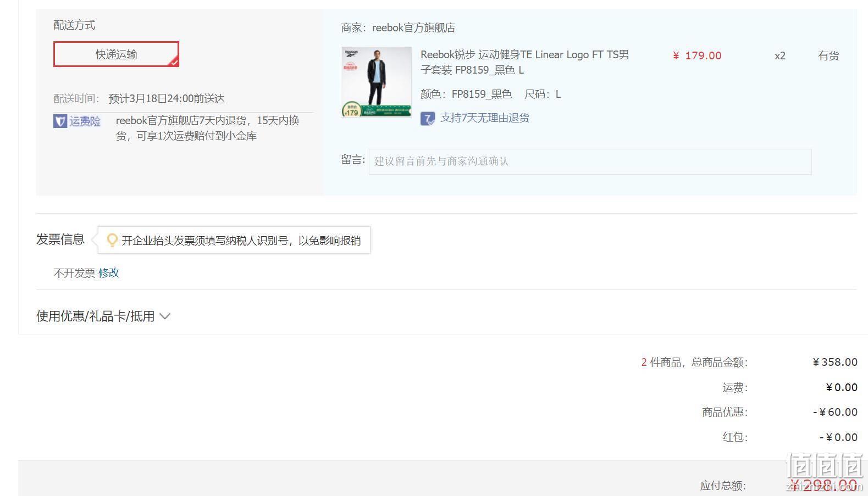868x496 pixels.
Task: Click the merchant name reebok官方旗舰店
Action: coord(413,27)
